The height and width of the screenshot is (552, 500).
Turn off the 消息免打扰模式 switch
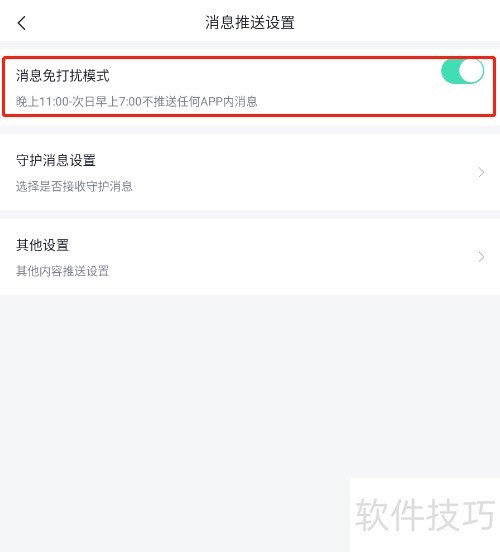point(462,71)
